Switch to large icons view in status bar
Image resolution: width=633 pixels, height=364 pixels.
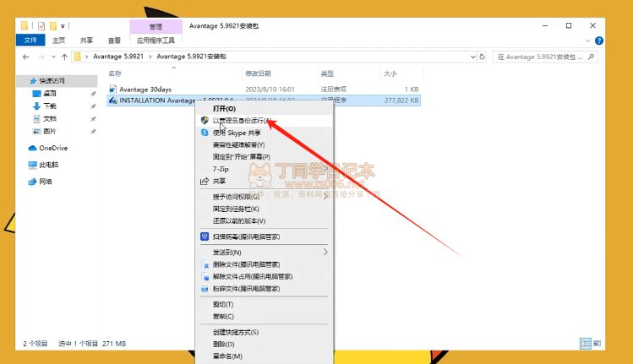click(x=597, y=344)
